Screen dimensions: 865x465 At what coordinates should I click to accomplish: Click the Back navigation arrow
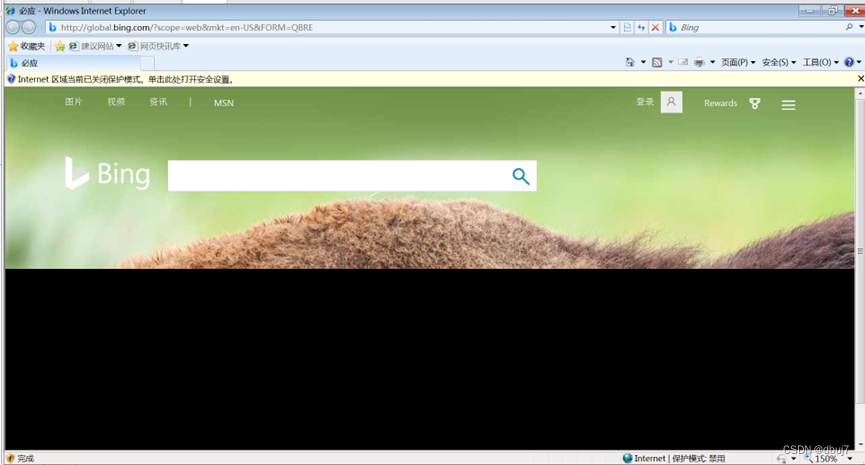click(x=13, y=27)
